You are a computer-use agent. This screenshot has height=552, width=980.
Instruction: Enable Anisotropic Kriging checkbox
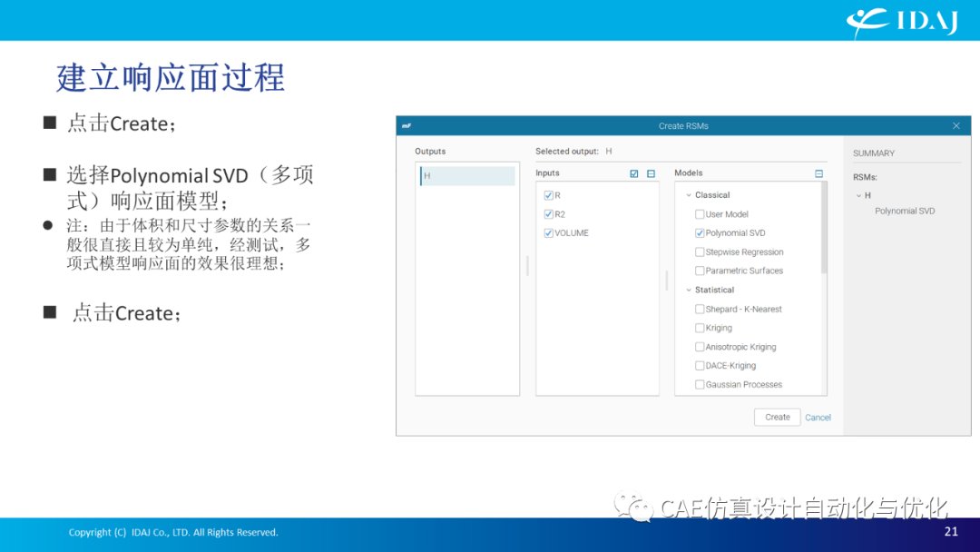[700, 346]
